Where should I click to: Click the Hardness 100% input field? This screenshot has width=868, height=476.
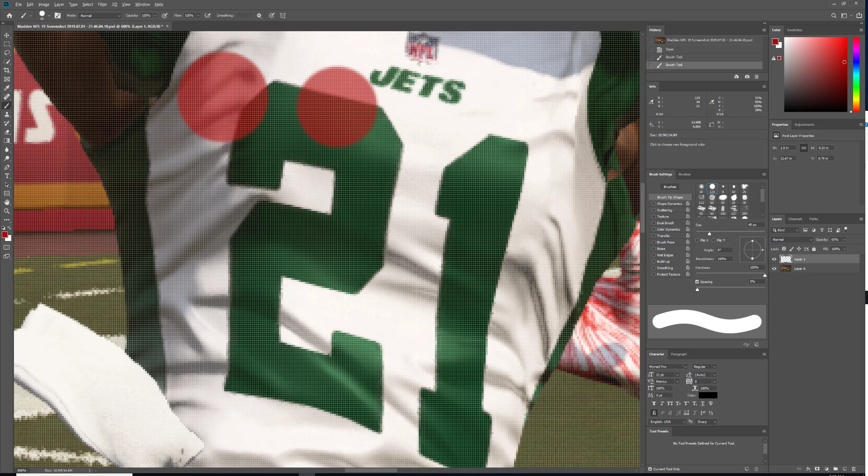(x=756, y=268)
